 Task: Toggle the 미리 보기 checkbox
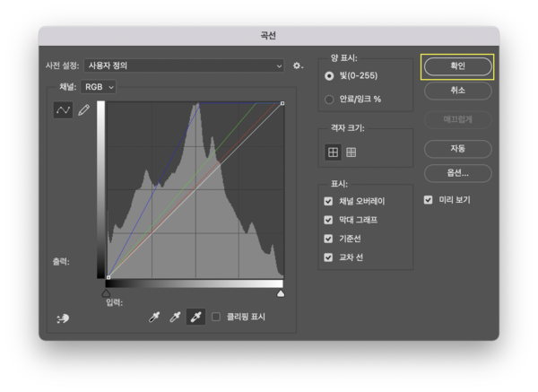tap(429, 200)
